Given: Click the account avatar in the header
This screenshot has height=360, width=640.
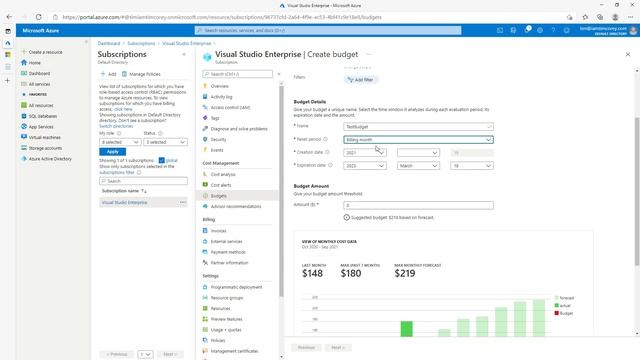Looking at the screenshot, I should tap(633, 31).
